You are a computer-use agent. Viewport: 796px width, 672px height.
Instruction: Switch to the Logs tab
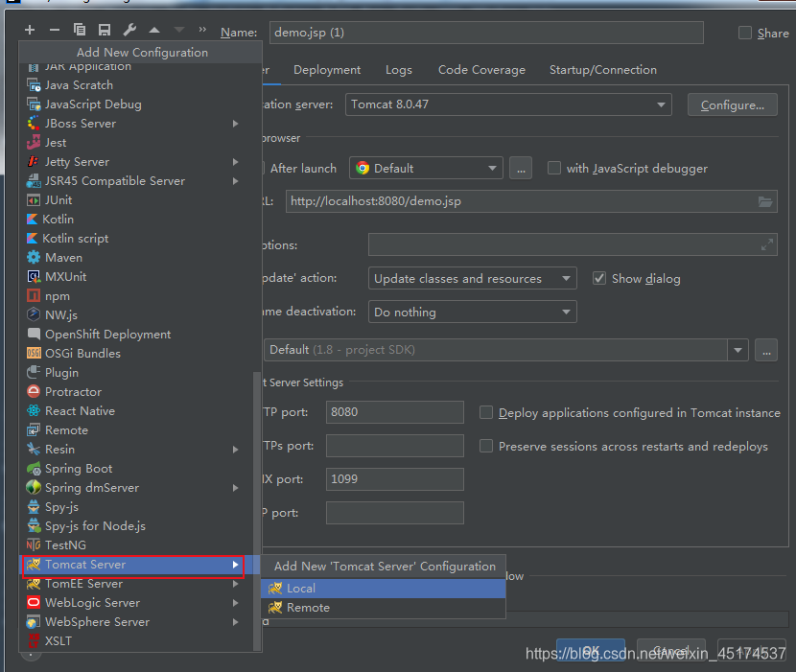point(399,70)
